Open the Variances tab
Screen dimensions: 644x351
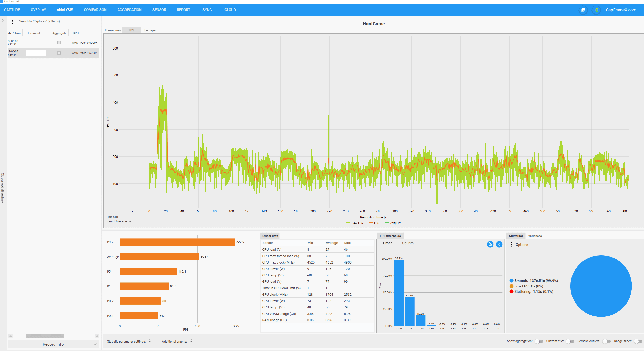[x=535, y=236]
